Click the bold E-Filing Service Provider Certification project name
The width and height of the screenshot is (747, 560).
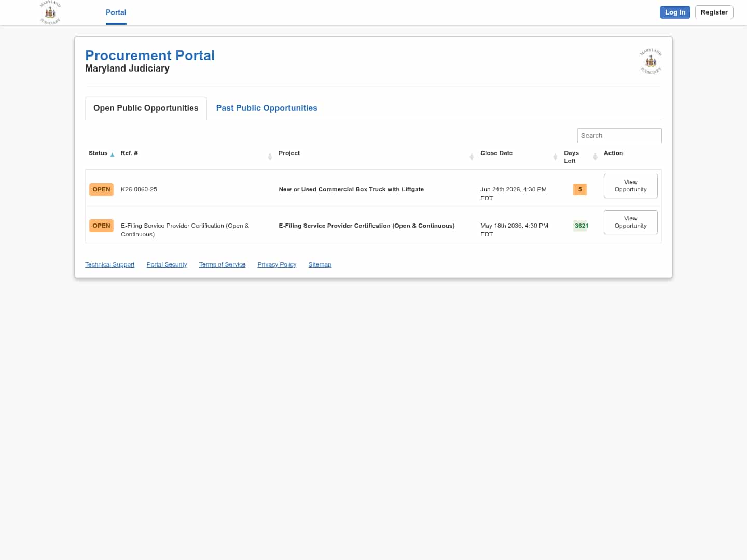pos(367,226)
